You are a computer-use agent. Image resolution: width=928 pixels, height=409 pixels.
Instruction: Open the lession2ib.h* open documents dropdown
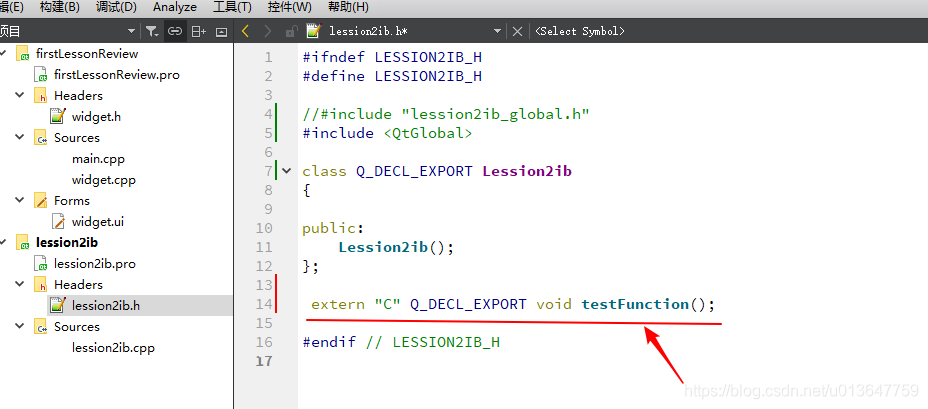click(x=497, y=31)
